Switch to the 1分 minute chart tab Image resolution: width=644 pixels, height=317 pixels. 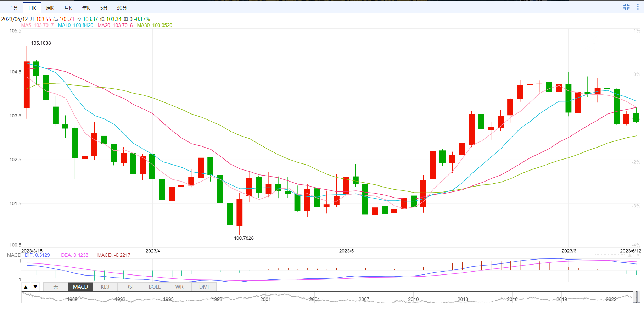[x=14, y=8]
